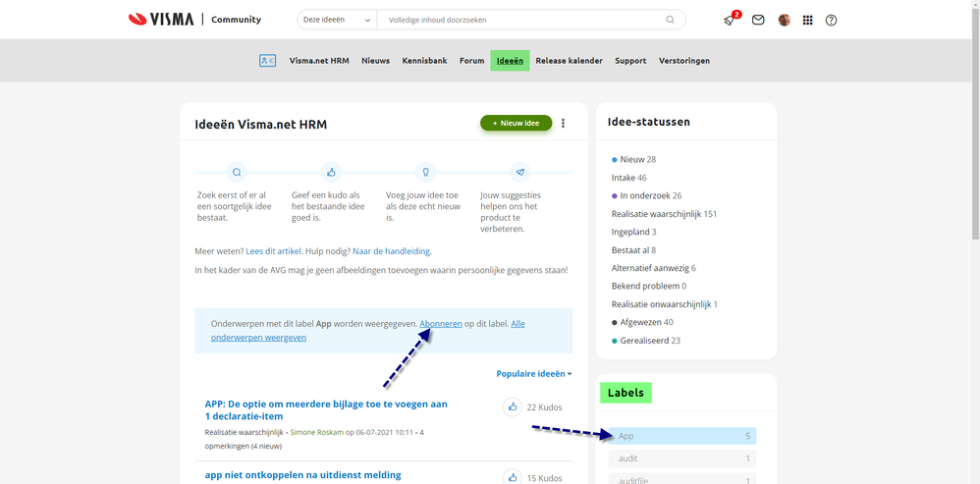This screenshot has height=484, width=980.
Task: Click the Nieuw idee button
Action: [517, 123]
